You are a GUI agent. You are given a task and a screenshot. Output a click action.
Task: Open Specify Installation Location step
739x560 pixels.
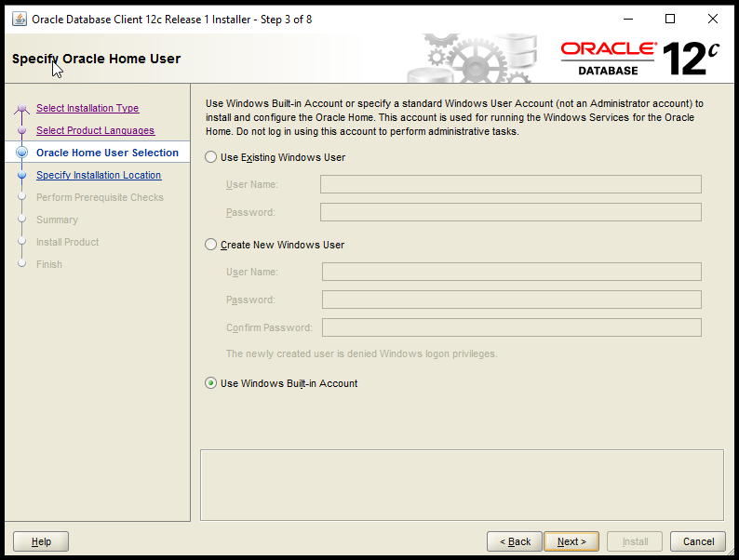(99, 175)
